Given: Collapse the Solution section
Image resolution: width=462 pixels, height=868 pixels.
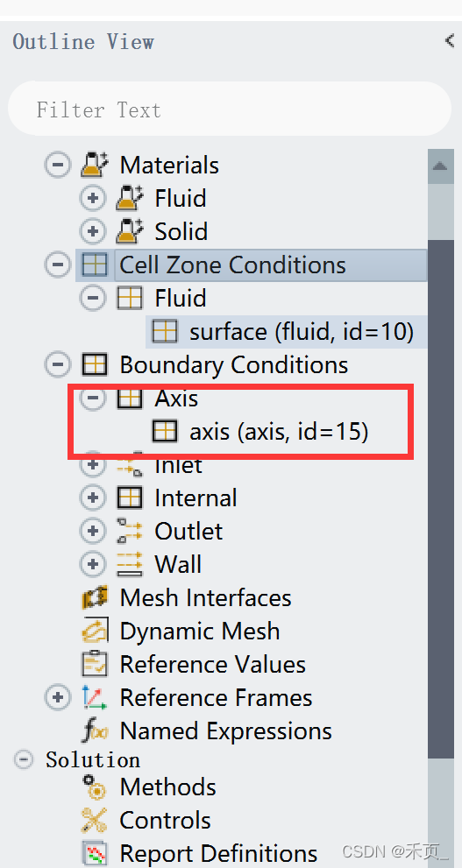Looking at the screenshot, I should (x=23, y=759).
